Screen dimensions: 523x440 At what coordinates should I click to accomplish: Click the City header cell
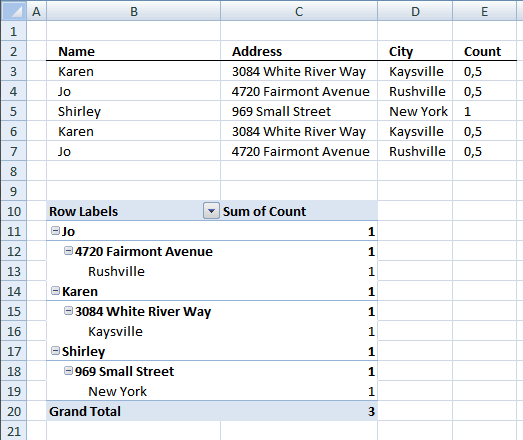415,51
